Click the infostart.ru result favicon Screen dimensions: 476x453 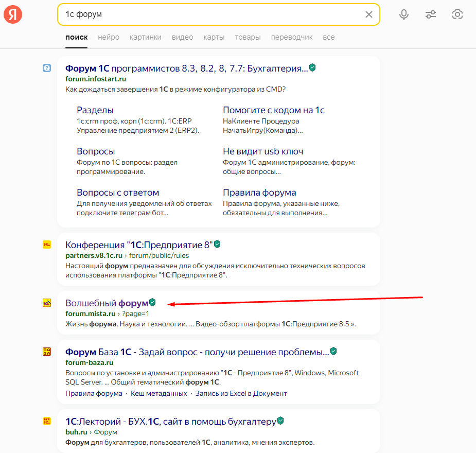47,68
